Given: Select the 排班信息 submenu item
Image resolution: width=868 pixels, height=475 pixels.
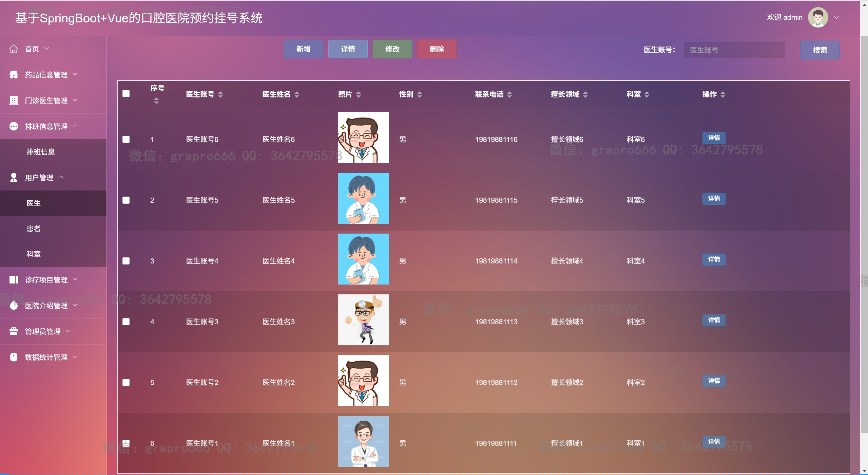Looking at the screenshot, I should click(41, 152).
